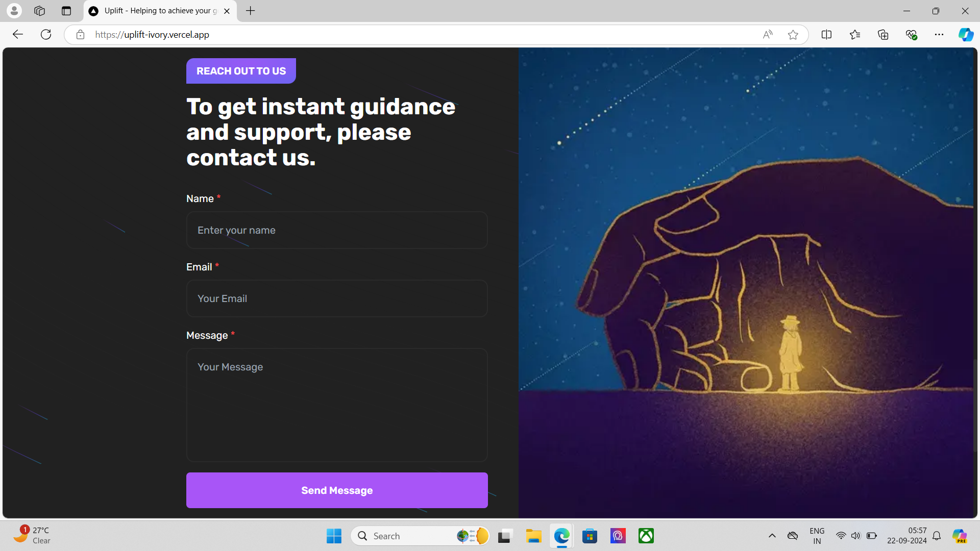Open Read aloud icon in address bar
This screenshot has height=551, width=980.
pyautogui.click(x=767, y=34)
